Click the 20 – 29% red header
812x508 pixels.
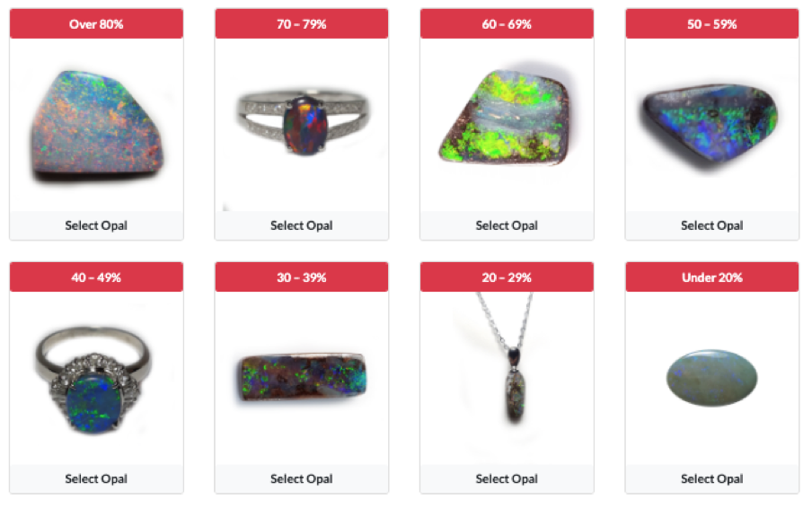tap(507, 277)
